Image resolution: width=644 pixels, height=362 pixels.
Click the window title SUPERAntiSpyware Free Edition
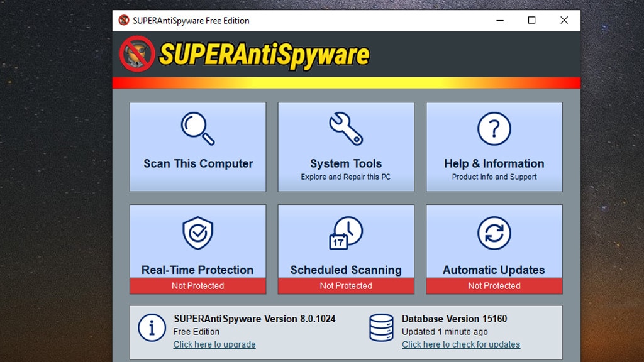tap(191, 21)
